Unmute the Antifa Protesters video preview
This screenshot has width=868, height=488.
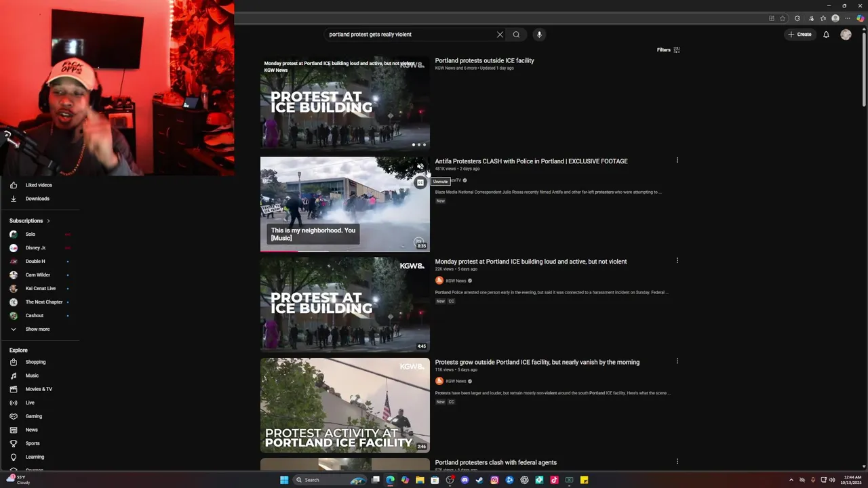[x=420, y=167]
